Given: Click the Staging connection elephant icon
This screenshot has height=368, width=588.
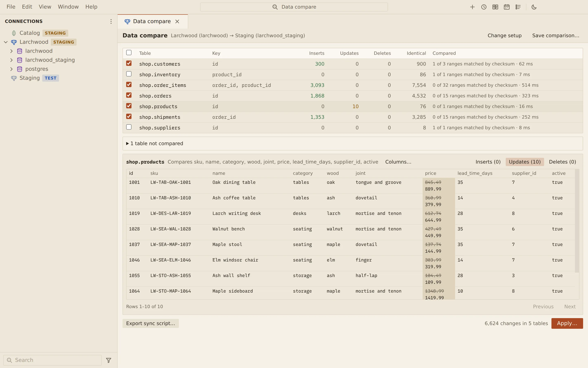Looking at the screenshot, I should pos(14,78).
